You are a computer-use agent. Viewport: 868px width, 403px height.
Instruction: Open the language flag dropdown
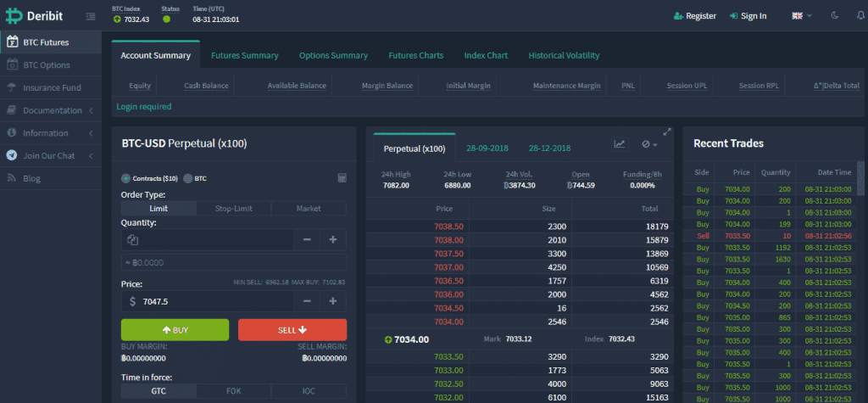click(x=801, y=15)
